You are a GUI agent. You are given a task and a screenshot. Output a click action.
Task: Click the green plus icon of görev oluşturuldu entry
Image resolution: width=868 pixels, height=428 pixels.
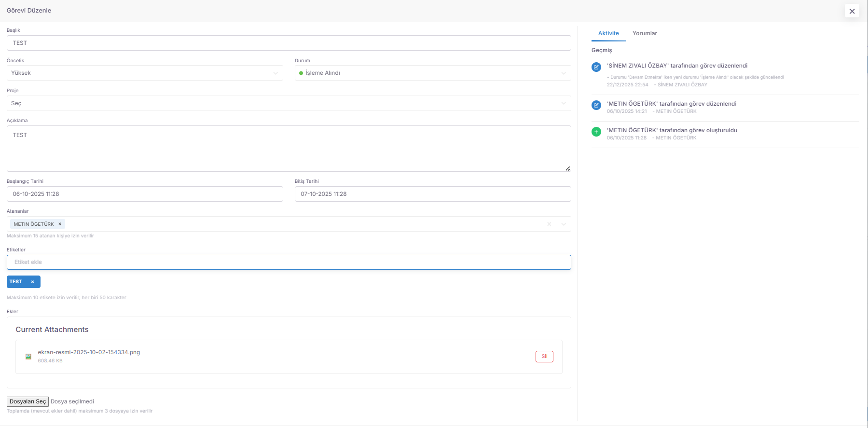[x=596, y=132]
